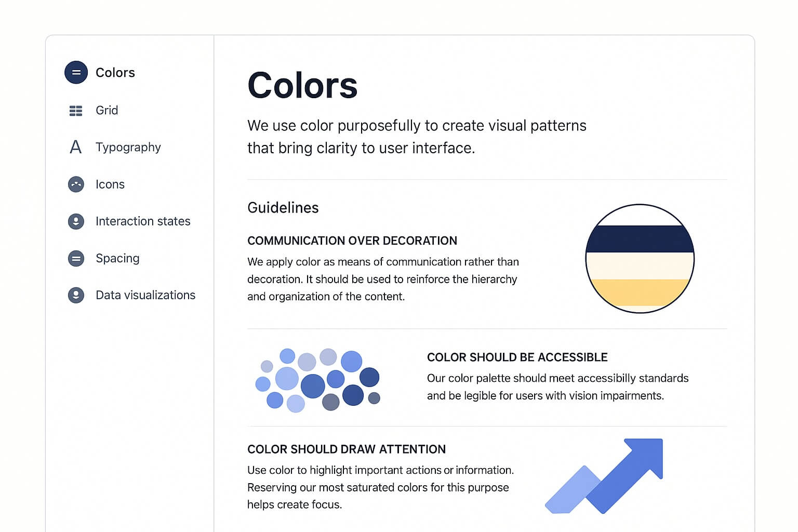Click the blue upward arrow illustration

(604, 476)
